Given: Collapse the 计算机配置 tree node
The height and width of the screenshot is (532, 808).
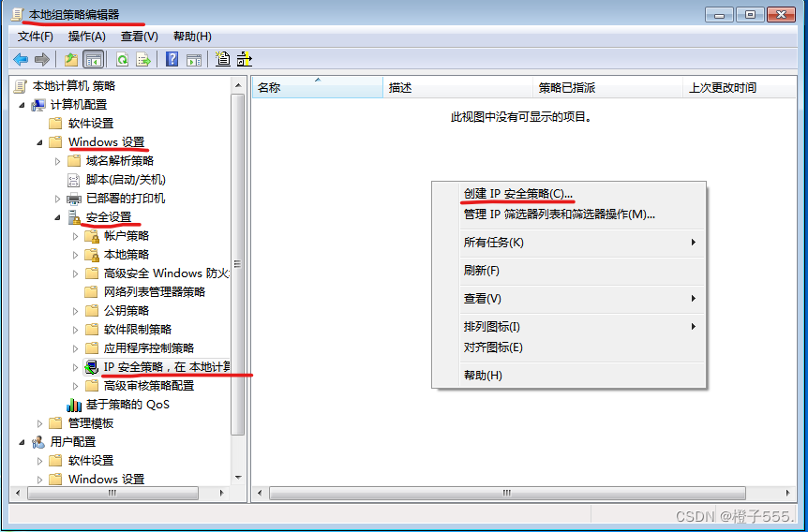Looking at the screenshot, I should tap(22, 105).
